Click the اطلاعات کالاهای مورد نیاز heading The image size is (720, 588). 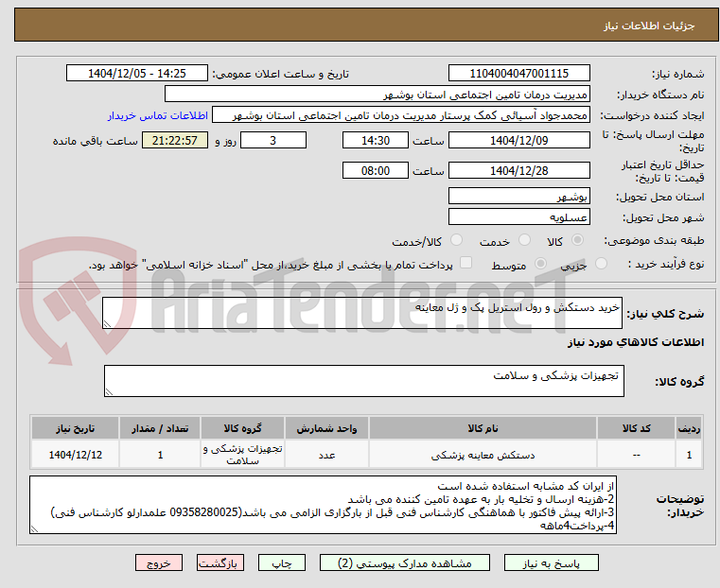point(636,342)
